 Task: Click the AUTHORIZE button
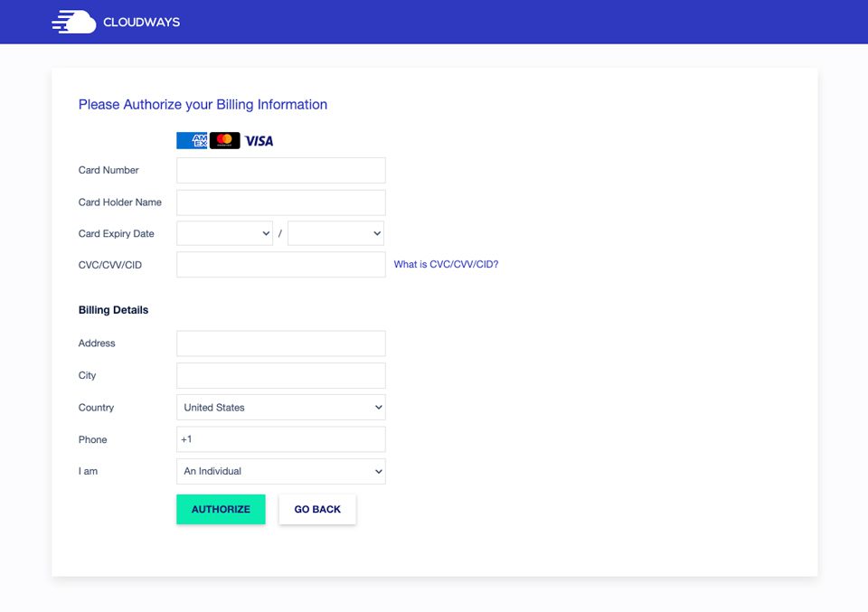point(221,509)
